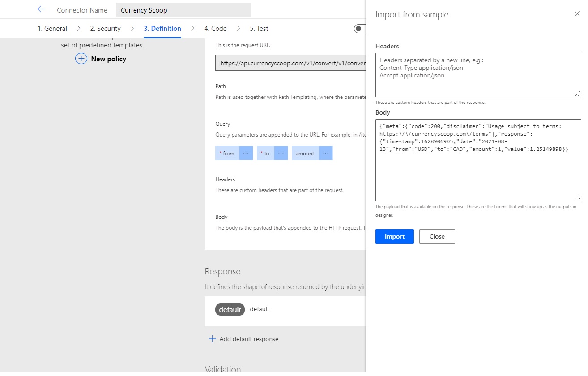Switch to the General tab
588x376 pixels.
point(52,28)
